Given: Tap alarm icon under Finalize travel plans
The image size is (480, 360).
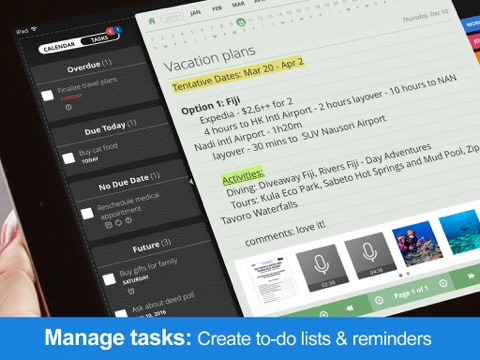Looking at the screenshot, I should (x=68, y=107).
